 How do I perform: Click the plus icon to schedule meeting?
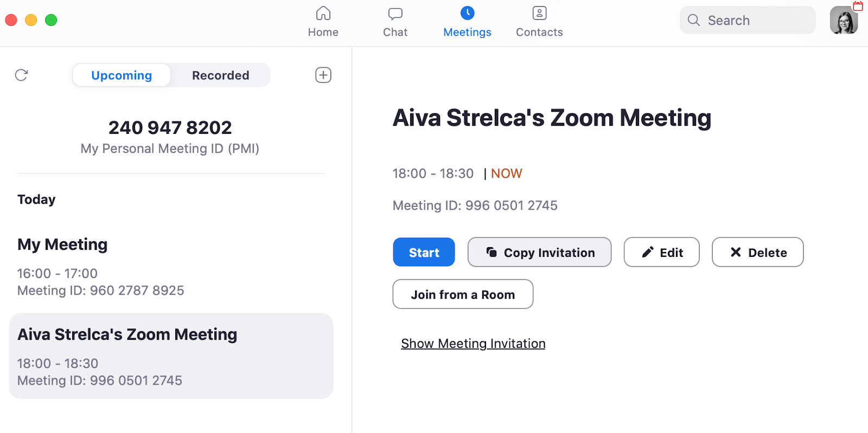click(x=323, y=75)
